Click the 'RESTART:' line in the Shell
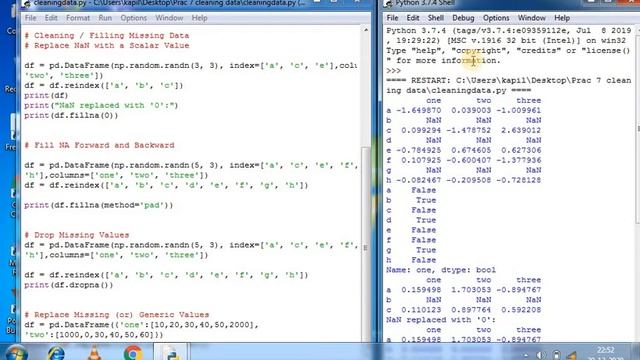 [509, 80]
